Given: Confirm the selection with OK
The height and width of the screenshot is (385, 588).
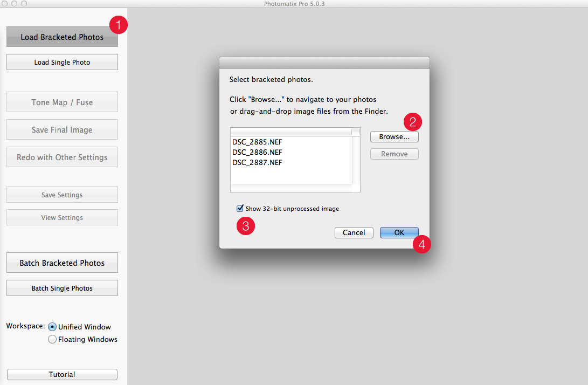Looking at the screenshot, I should point(399,233).
